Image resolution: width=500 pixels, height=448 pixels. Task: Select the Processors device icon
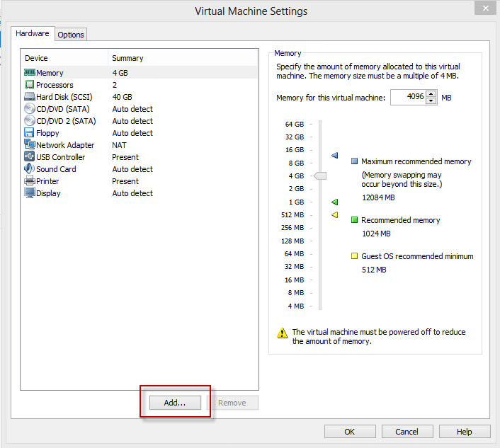(x=30, y=85)
